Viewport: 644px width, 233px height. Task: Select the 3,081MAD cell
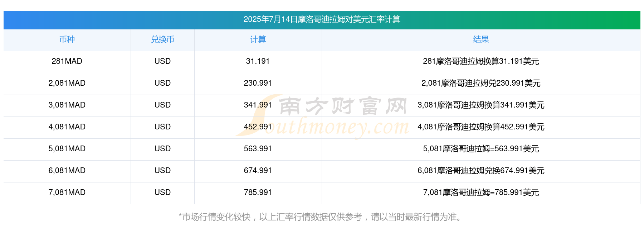67,105
